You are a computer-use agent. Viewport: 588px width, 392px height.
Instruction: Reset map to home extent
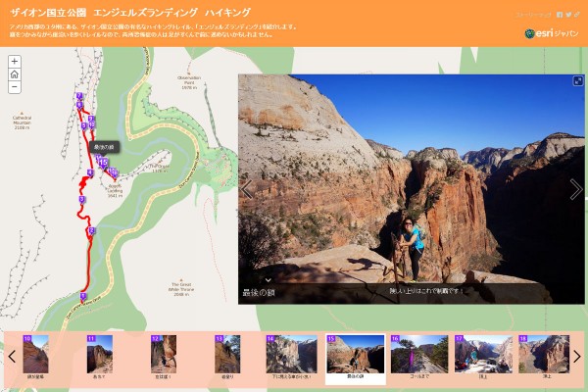(15, 74)
